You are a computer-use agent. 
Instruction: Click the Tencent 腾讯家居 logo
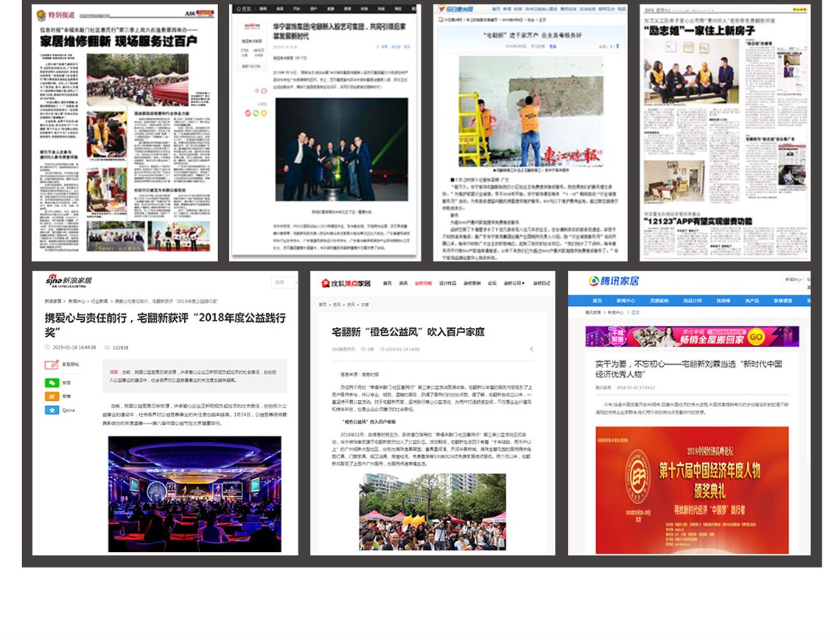tap(613, 281)
